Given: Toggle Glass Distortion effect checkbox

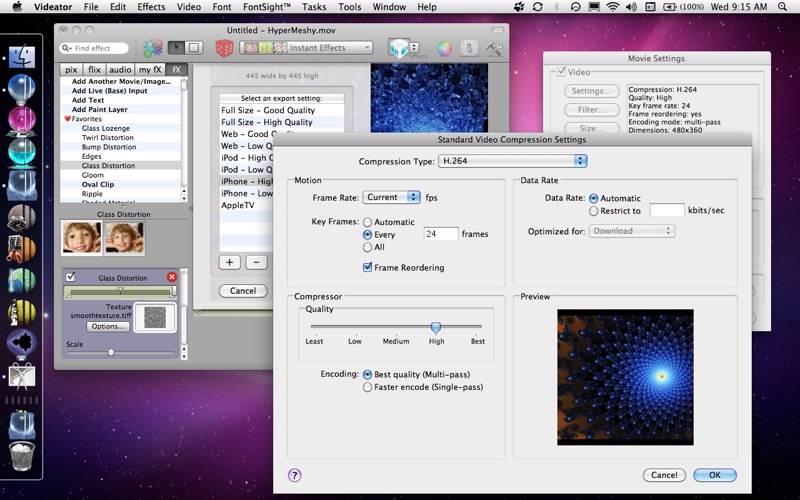Looking at the screenshot, I should (70, 277).
